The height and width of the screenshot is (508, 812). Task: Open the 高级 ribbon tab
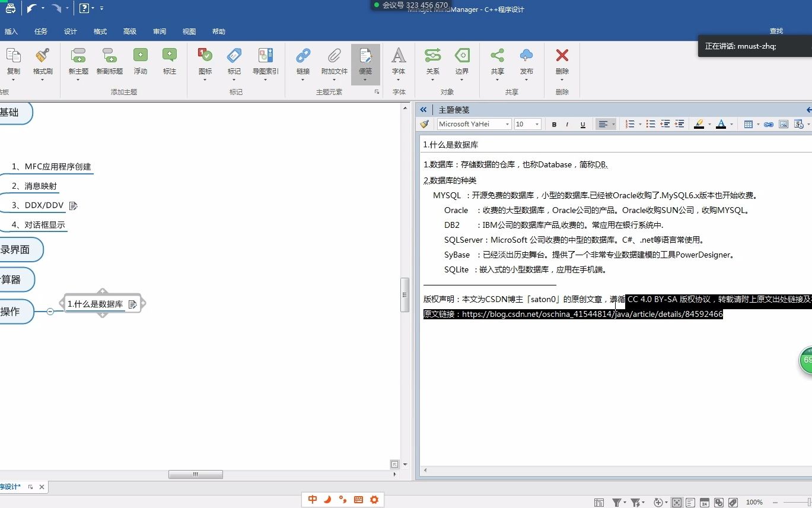tap(129, 31)
